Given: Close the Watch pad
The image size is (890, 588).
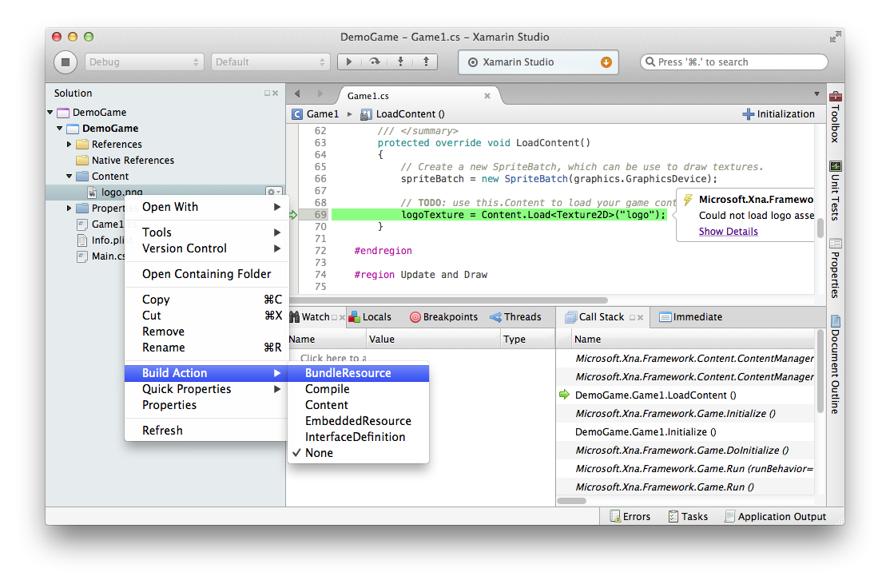Looking at the screenshot, I should [x=342, y=317].
